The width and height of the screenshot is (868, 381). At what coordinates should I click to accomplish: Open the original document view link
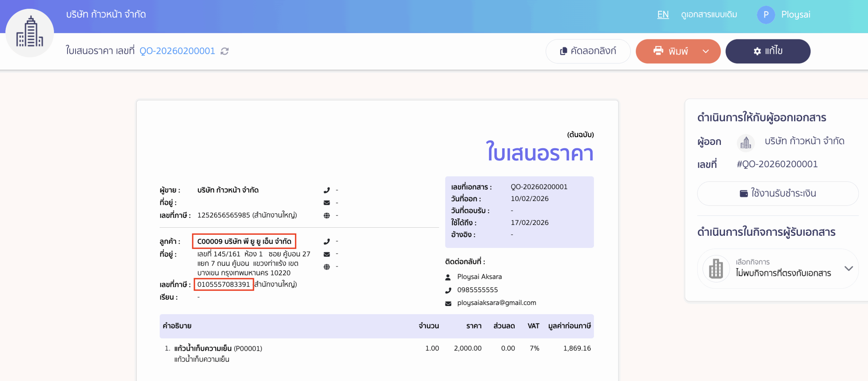tap(709, 15)
